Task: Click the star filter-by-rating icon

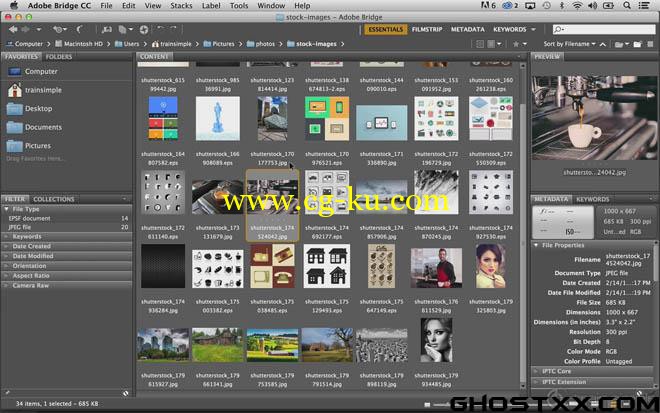Action: (x=519, y=44)
